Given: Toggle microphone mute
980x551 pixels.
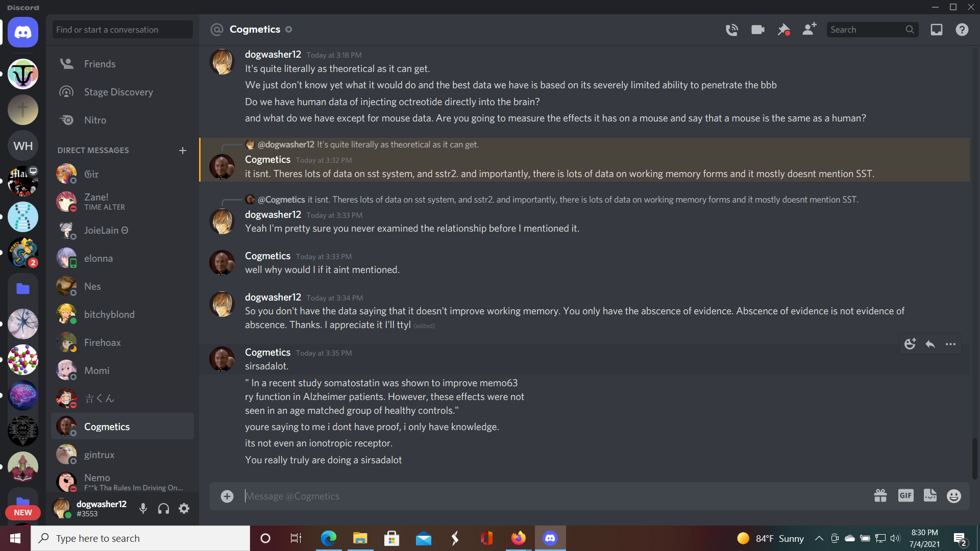Looking at the screenshot, I should tap(143, 509).
